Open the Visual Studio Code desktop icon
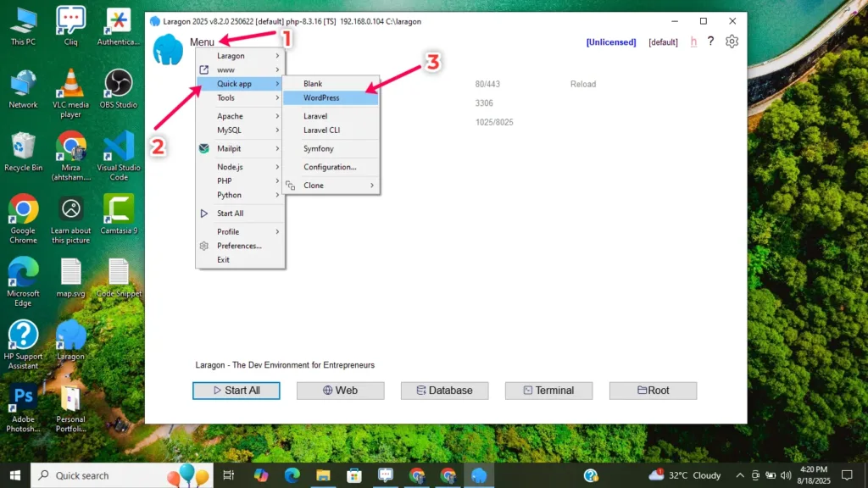The image size is (868, 488). tap(119, 147)
